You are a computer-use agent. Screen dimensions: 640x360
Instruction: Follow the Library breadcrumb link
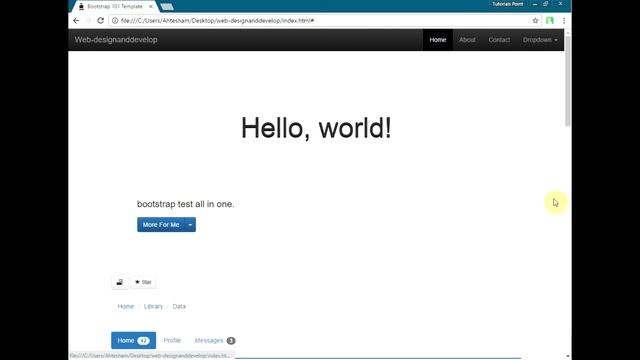[x=153, y=306]
